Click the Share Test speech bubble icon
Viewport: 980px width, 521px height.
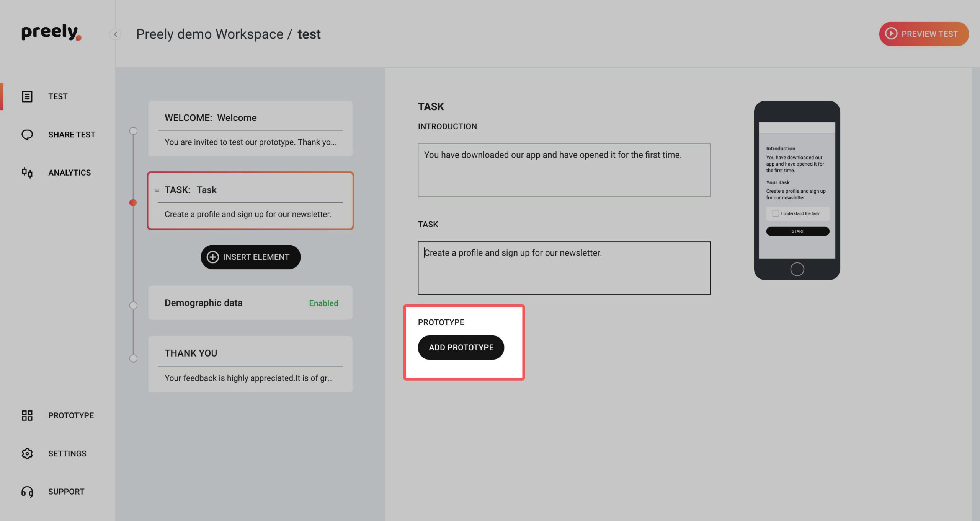coord(27,135)
